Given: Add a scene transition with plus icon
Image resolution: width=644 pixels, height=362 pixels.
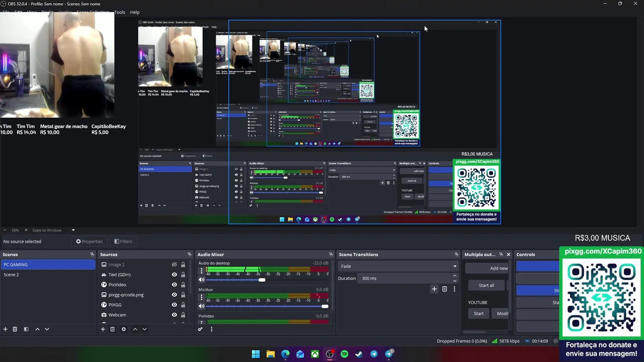Looking at the screenshot, I should [434, 289].
